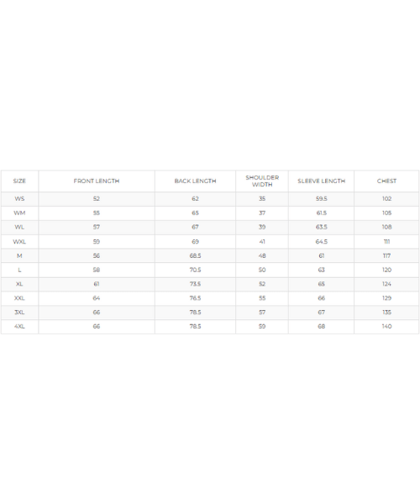This screenshot has height=504, width=420.
Task: Select chest value 140 for 4XL
Action: tap(386, 326)
